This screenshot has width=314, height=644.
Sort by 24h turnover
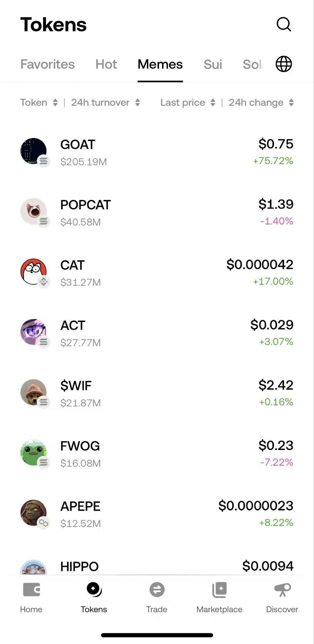[x=105, y=103]
